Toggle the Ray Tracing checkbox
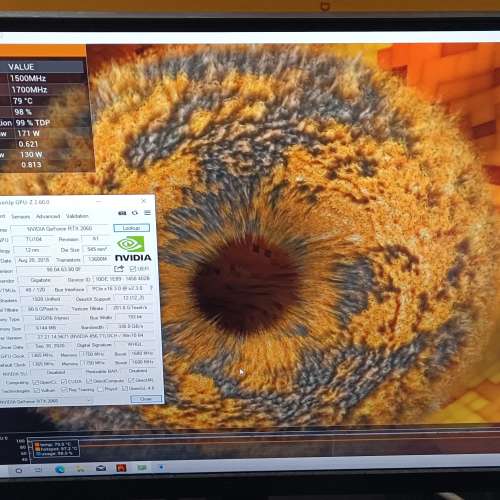Image resolution: width=500 pixels, height=500 pixels. [64, 390]
